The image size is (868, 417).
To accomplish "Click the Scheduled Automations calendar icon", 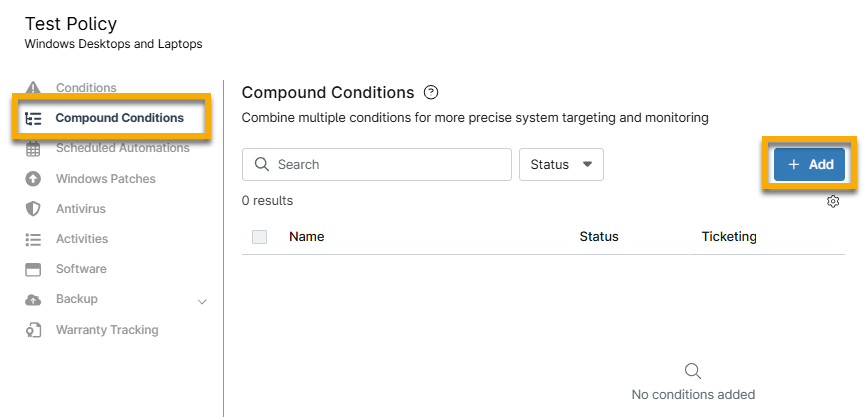I will [x=33, y=148].
